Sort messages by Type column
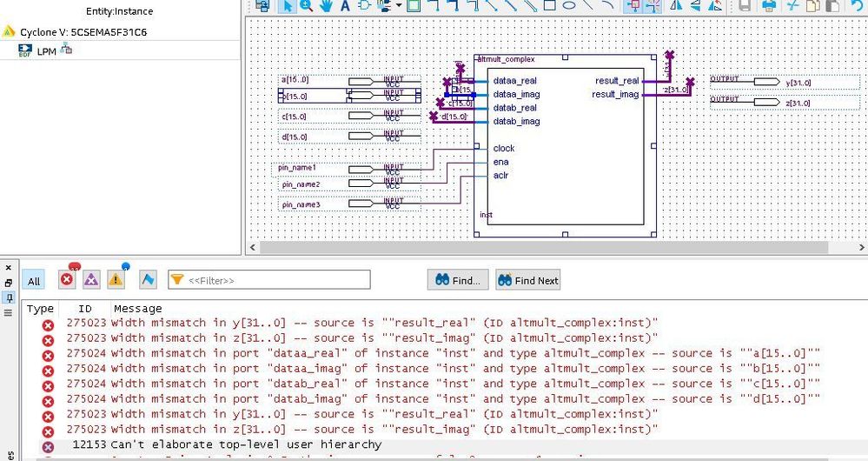868x461 pixels. (x=41, y=309)
